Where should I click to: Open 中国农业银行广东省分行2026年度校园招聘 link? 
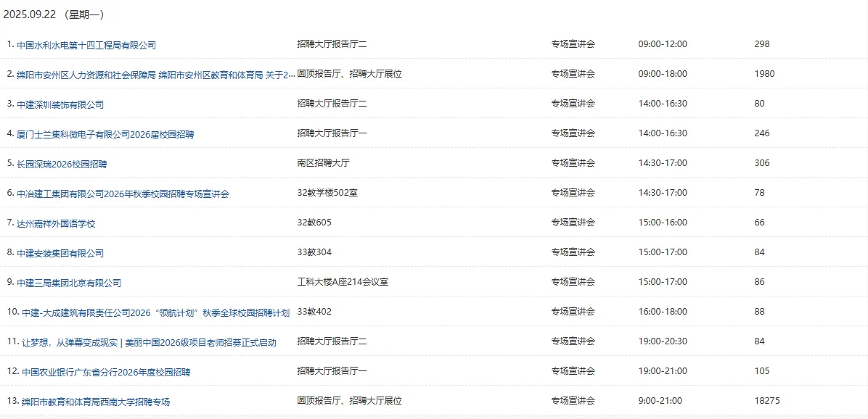pyautogui.click(x=106, y=373)
